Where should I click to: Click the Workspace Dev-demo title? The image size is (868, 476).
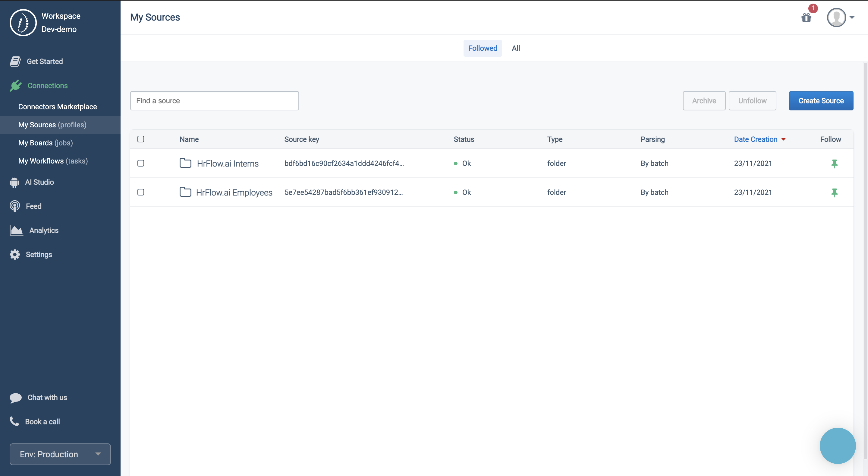(x=61, y=23)
